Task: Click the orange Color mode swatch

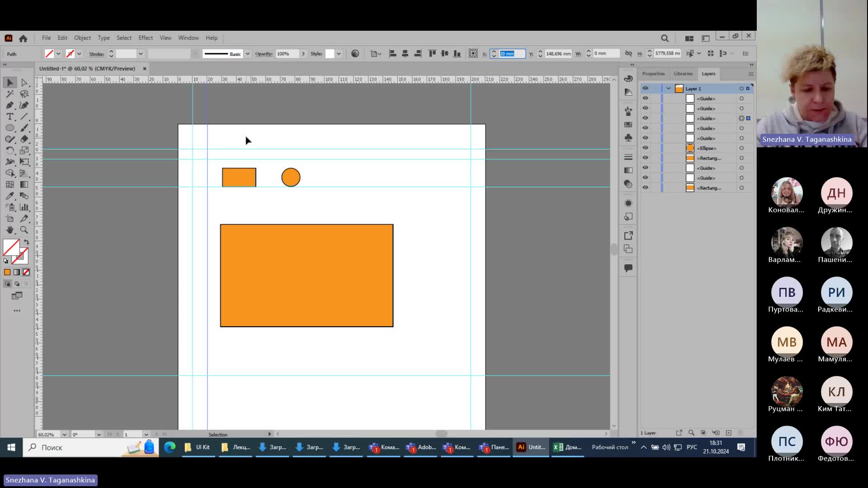Action: 7,272
